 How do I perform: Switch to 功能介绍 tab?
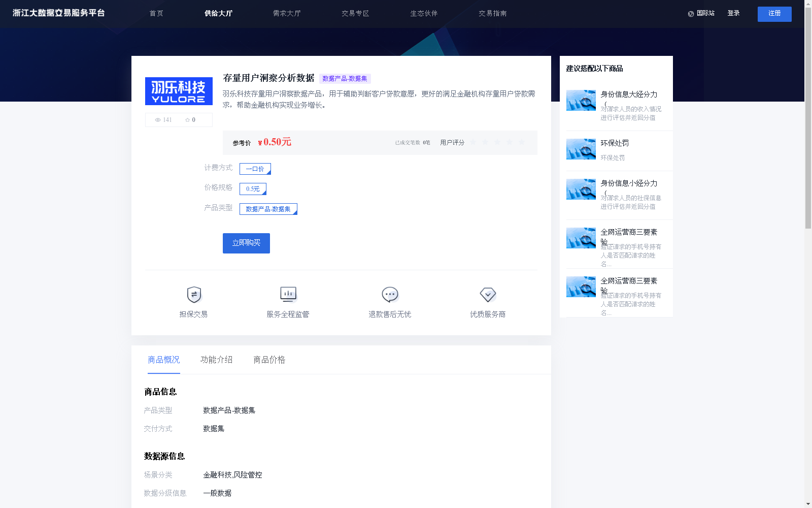(x=217, y=360)
